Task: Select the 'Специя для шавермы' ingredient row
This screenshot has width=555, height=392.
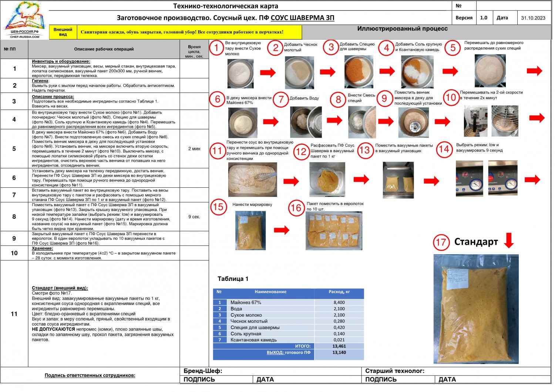Action: point(289,328)
